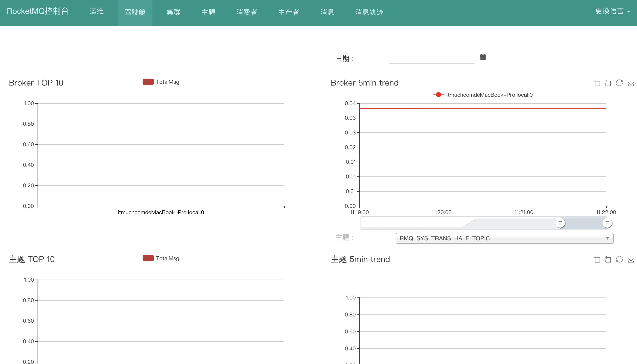Switch to the 集群 tab
Viewport: 637px width, 364px height.
tap(173, 12)
